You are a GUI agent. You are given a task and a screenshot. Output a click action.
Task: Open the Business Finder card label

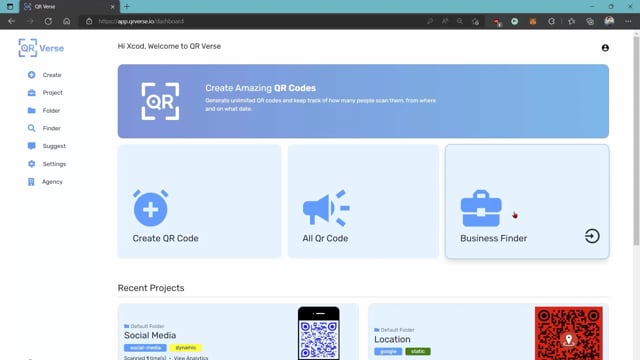click(x=493, y=238)
